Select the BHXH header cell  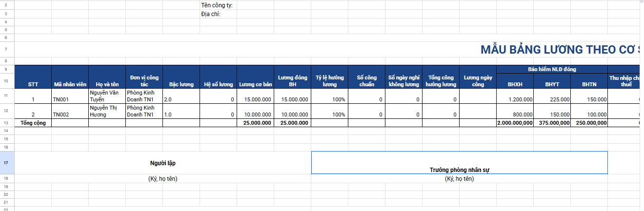515,81
